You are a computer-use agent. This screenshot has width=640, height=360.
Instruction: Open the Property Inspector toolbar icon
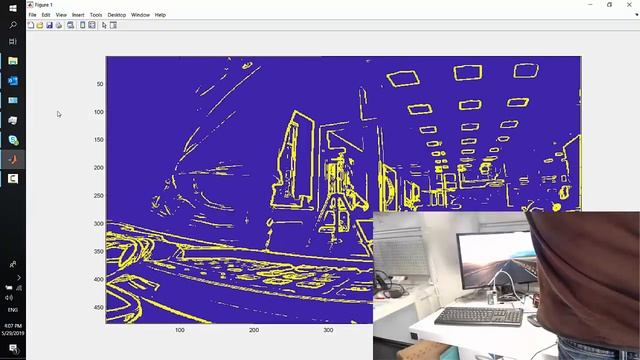[113, 25]
